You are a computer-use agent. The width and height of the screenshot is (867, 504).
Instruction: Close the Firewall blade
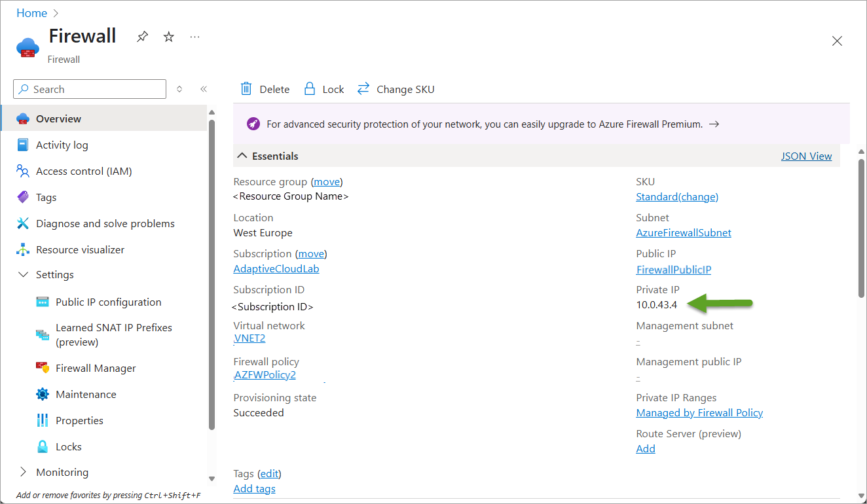click(x=837, y=41)
